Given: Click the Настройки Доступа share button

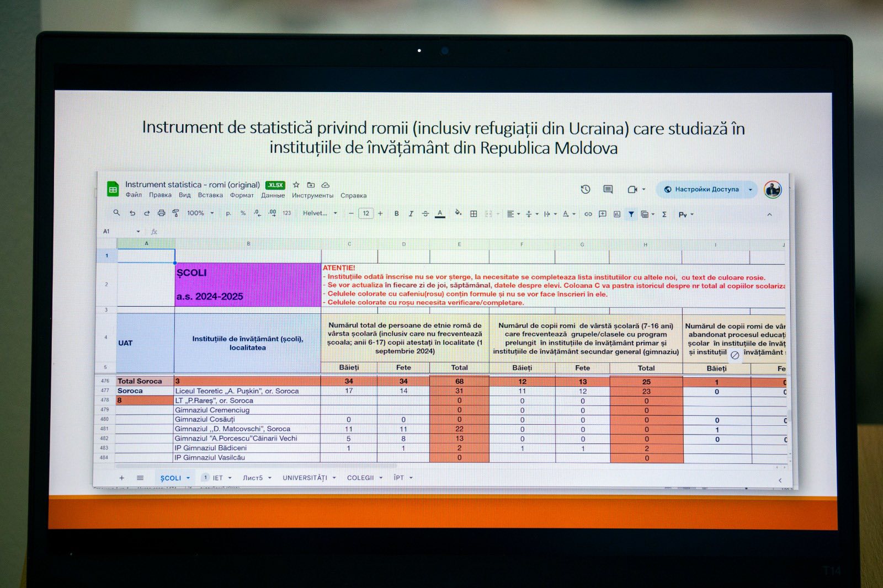Looking at the screenshot, I should [x=706, y=189].
